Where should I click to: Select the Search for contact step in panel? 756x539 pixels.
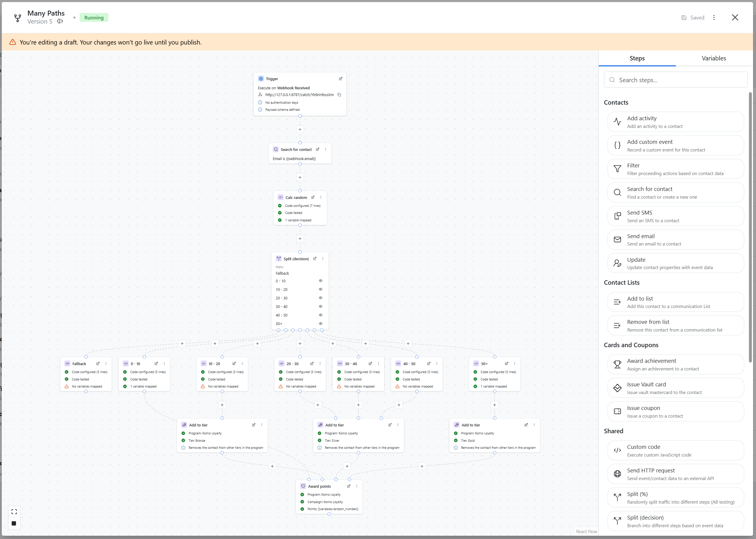coord(675,192)
